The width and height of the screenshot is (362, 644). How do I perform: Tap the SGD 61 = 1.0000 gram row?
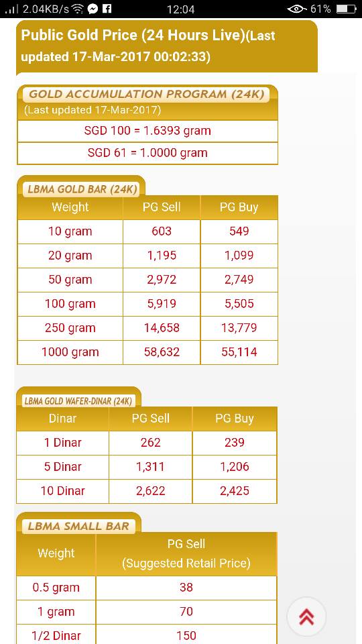click(147, 153)
